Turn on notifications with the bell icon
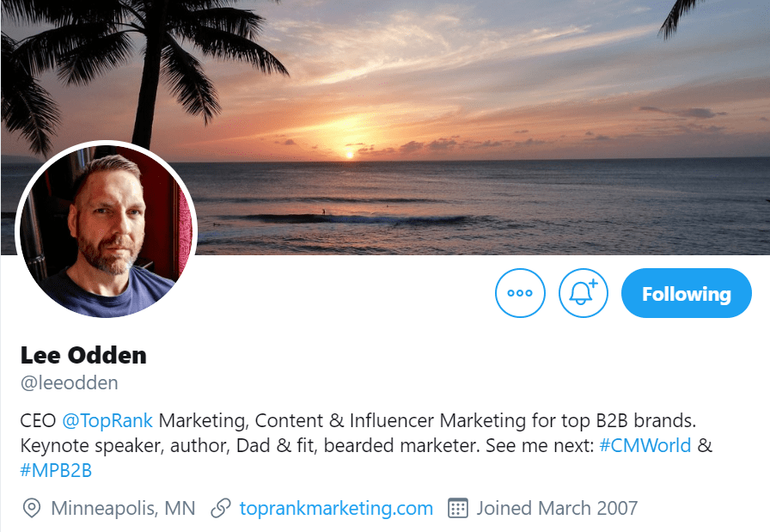Image resolution: width=770 pixels, height=532 pixels. (x=584, y=293)
